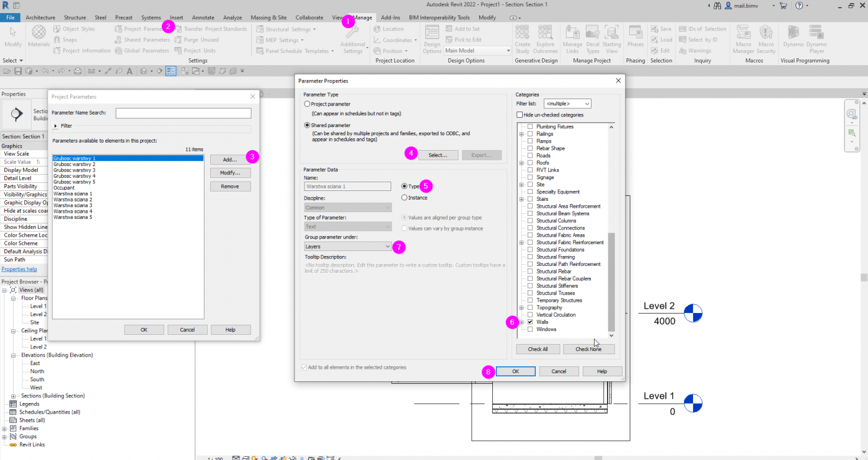Viewport: 868px width, 460px height.
Task: Switch to the Annotate ribbon tab
Action: [x=203, y=18]
